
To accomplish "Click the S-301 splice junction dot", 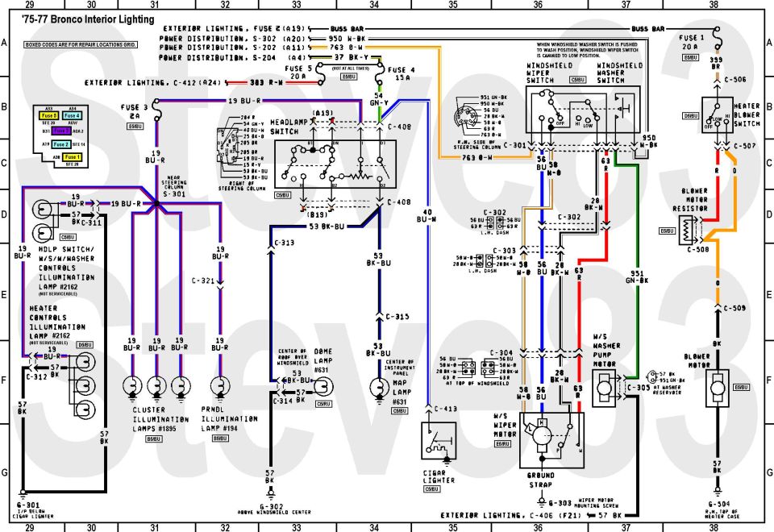I will coord(156,203).
